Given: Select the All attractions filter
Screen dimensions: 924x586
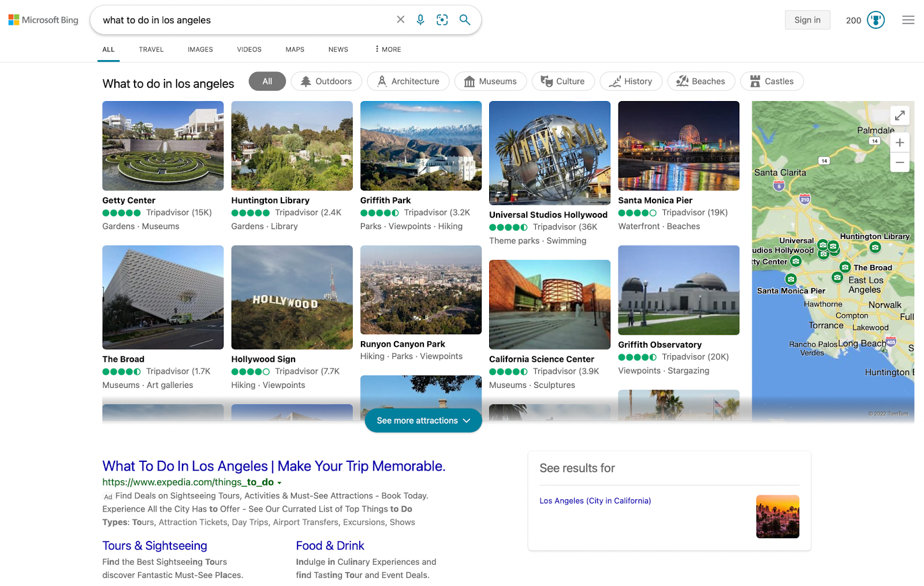Looking at the screenshot, I should pos(267,81).
